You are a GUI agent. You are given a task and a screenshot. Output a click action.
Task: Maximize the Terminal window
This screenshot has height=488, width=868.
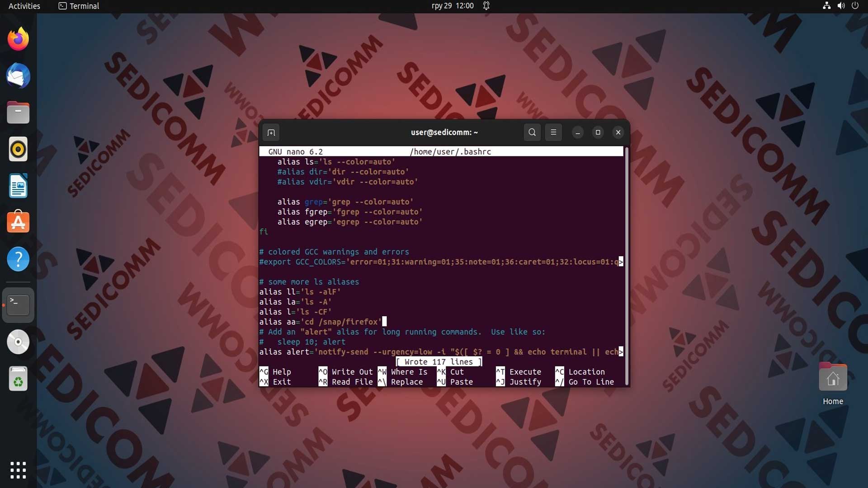pyautogui.click(x=598, y=132)
